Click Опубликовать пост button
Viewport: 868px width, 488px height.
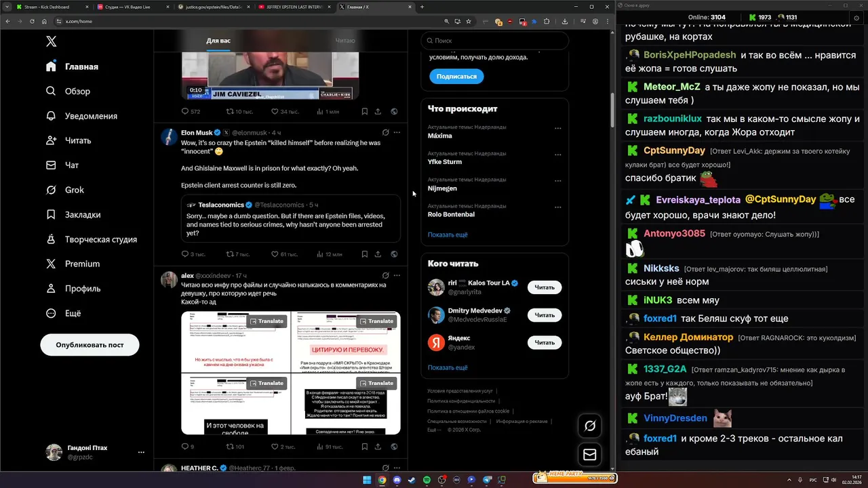90,345
